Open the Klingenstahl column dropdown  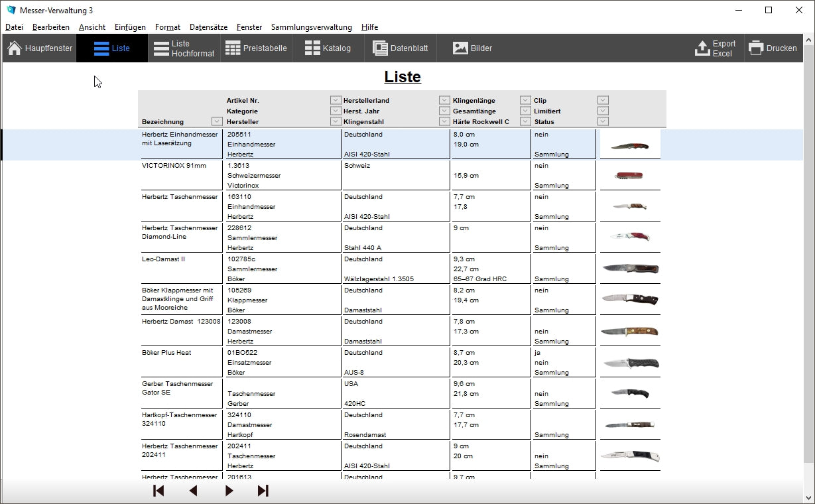(444, 121)
